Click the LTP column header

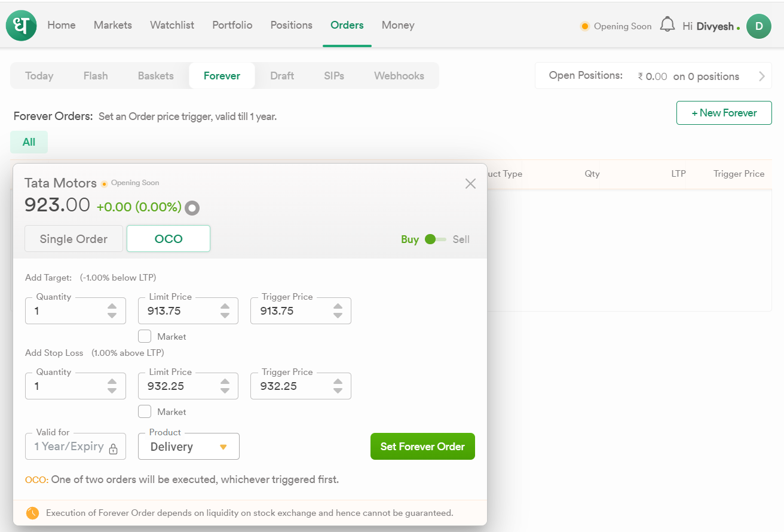coord(678,174)
